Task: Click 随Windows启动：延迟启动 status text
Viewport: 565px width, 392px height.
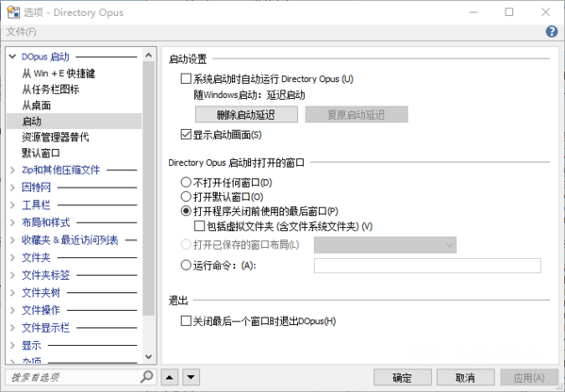Action: click(249, 95)
